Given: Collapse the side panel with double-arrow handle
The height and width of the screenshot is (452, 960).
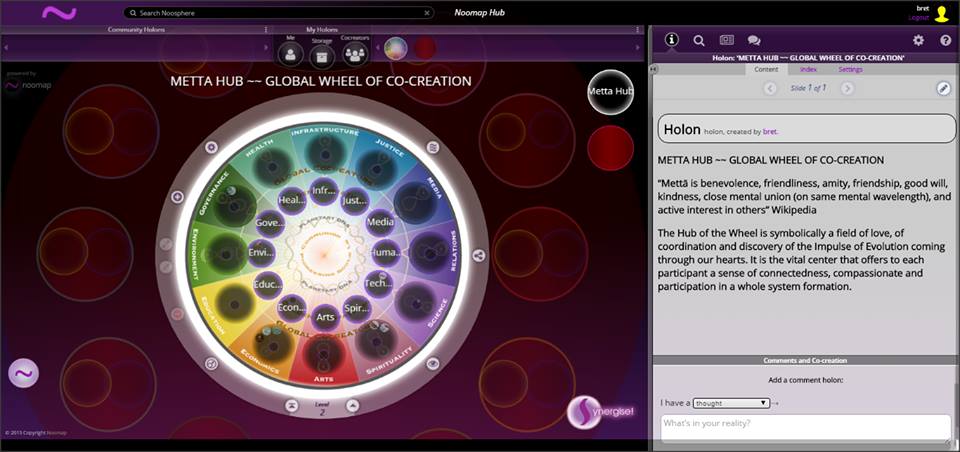Looking at the screenshot, I should 653,70.
